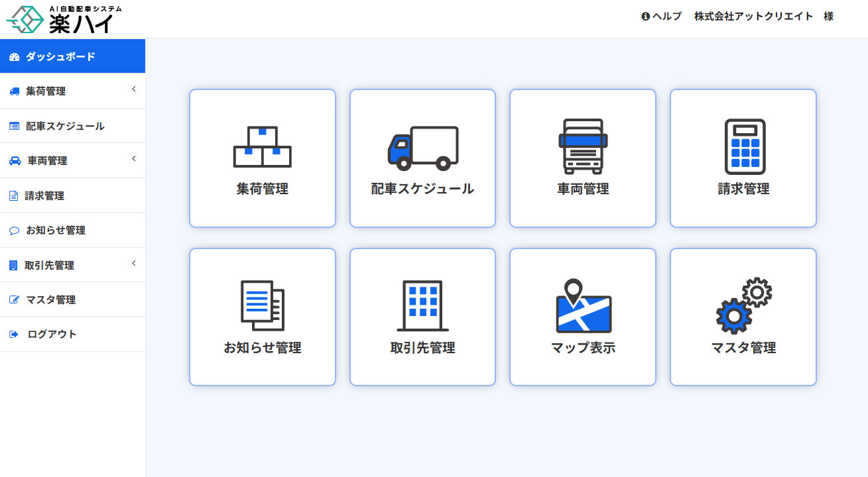This screenshot has width=868, height=477.
Task: Open 配車スケジュール from the sidebar menu
Action: point(65,127)
